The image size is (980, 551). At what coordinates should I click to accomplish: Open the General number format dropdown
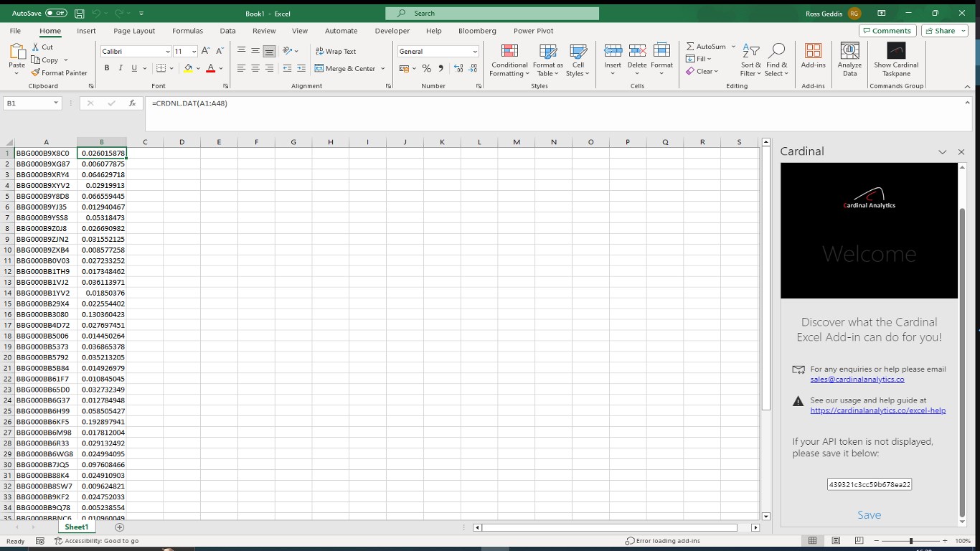475,52
